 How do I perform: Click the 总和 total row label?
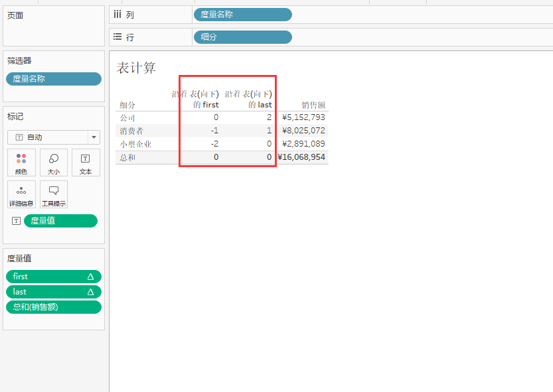[x=127, y=158]
